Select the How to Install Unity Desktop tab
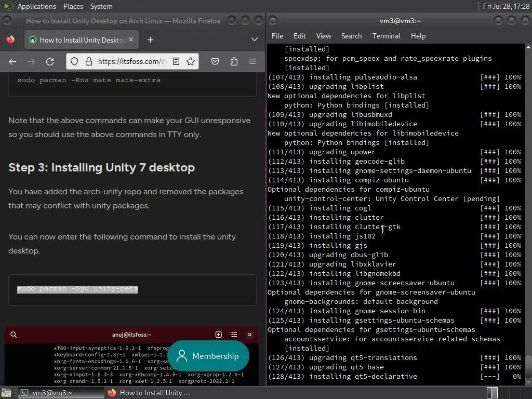The width and height of the screenshot is (532, 399). coord(82,40)
